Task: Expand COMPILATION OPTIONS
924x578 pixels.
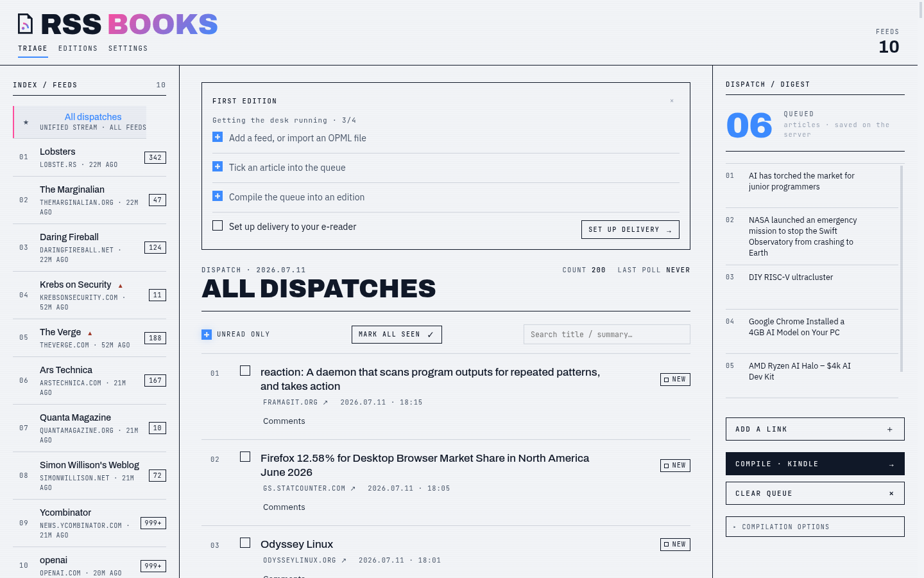Action: click(815, 527)
